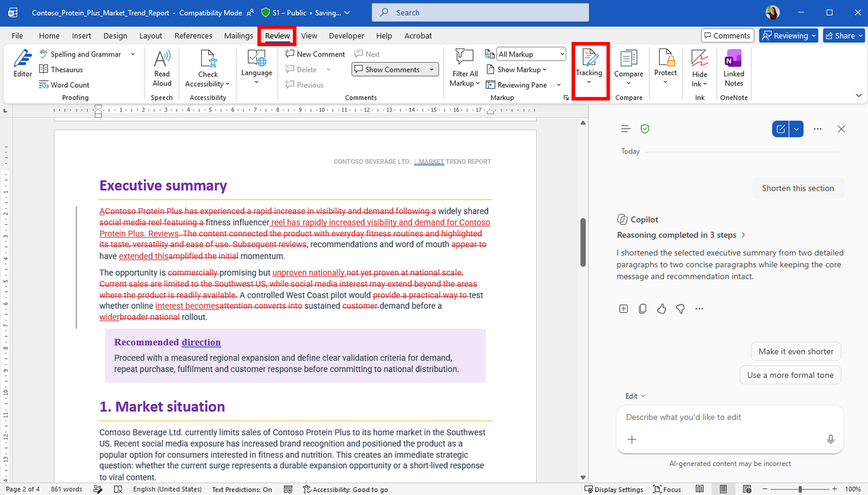Copy the Copilot response
Viewport: 868px width, 495px height.
[642, 309]
